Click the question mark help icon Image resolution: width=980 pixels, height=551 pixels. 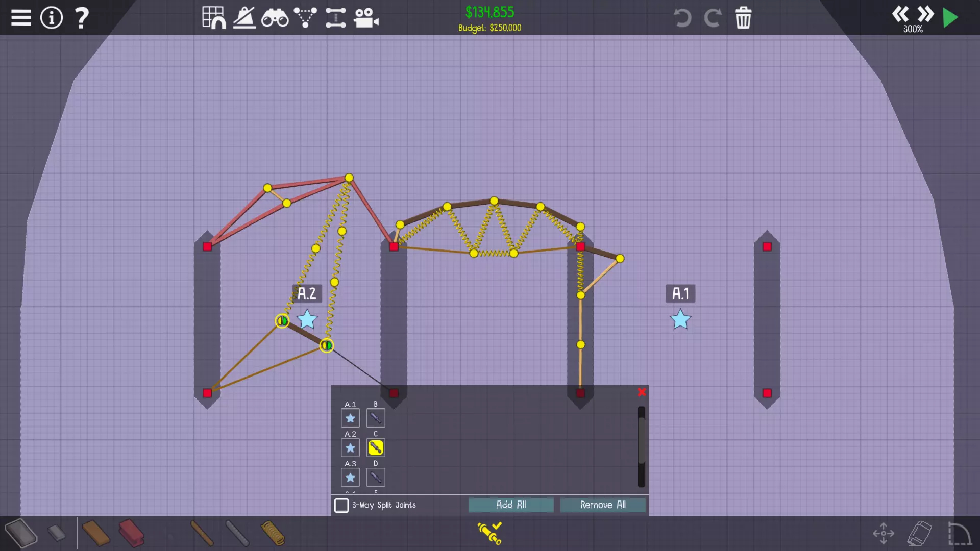point(82,18)
